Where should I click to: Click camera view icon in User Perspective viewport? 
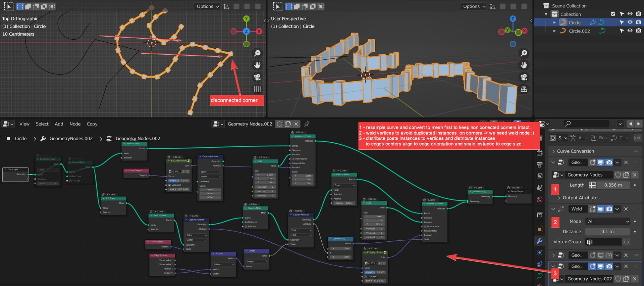(x=524, y=77)
